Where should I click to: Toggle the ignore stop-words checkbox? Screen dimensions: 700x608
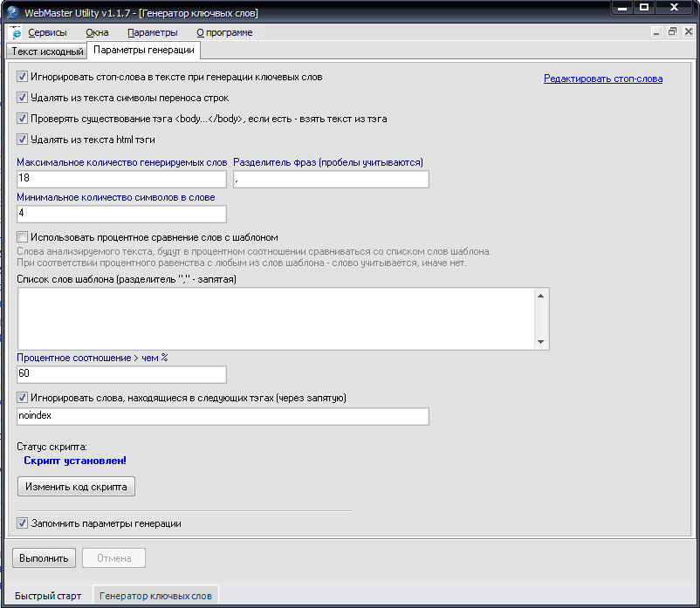click(x=23, y=77)
